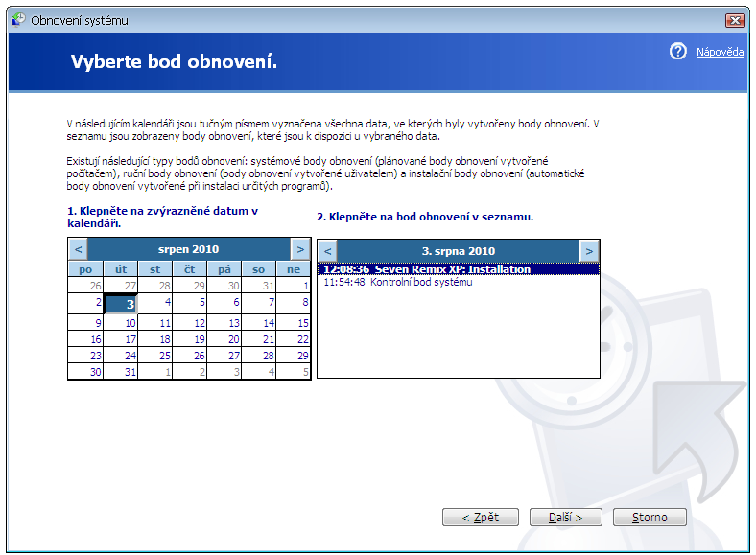Click the 'po' weekday column header
This screenshot has height=555, width=756.
coord(85,269)
